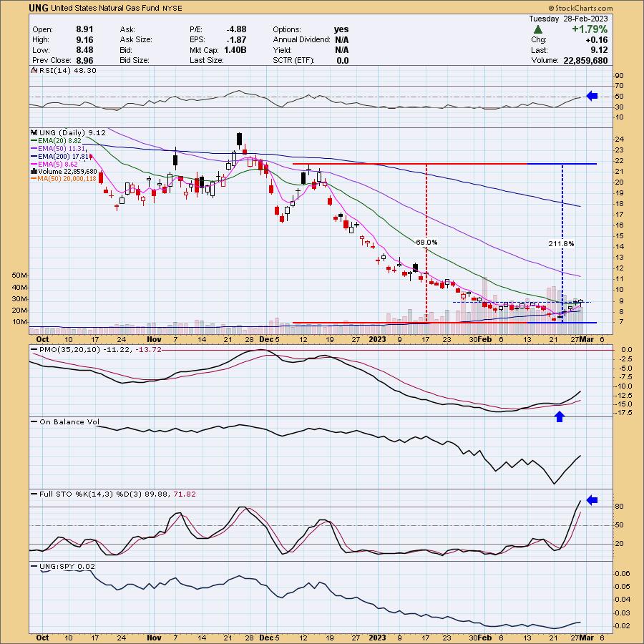The height and width of the screenshot is (644, 644).
Task: Click the 0.06 axis label in UNG:SPY panel
Action: (x=622, y=573)
